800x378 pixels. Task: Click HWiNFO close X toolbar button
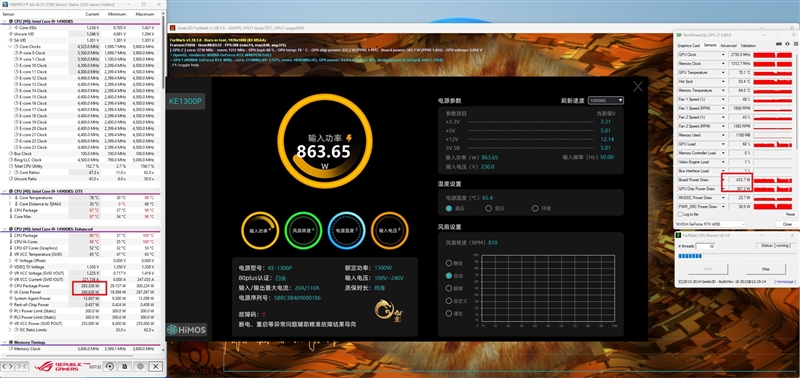click(156, 366)
